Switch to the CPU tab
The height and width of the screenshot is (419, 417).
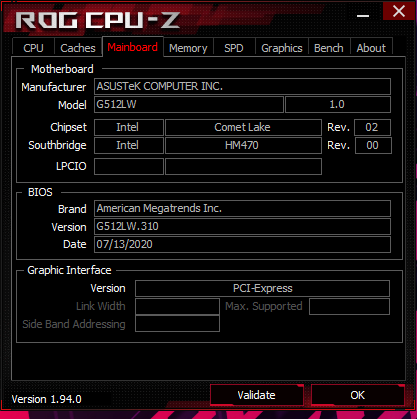33,48
